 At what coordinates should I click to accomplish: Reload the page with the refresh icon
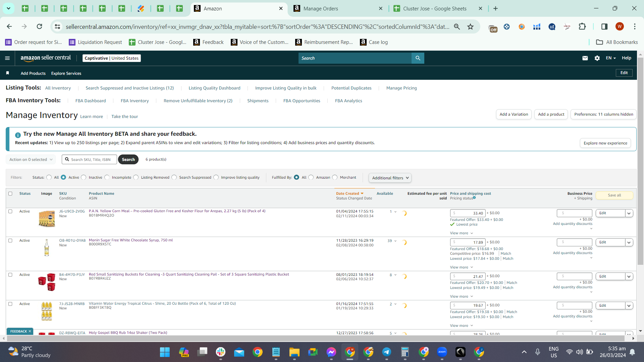(x=40, y=26)
